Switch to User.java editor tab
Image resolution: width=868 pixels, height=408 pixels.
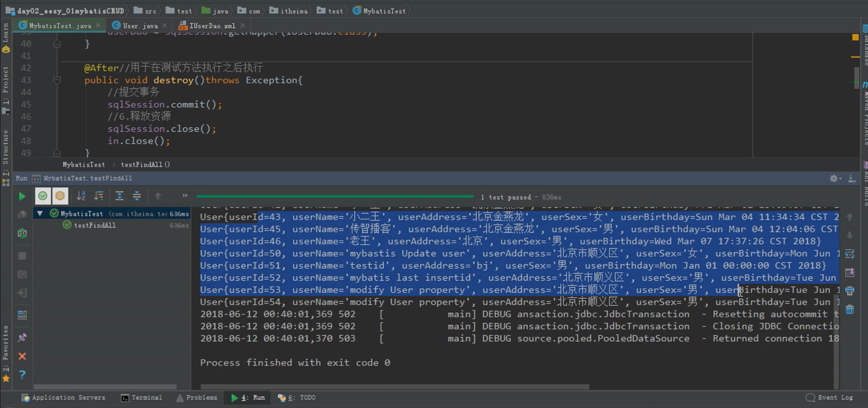click(x=140, y=26)
